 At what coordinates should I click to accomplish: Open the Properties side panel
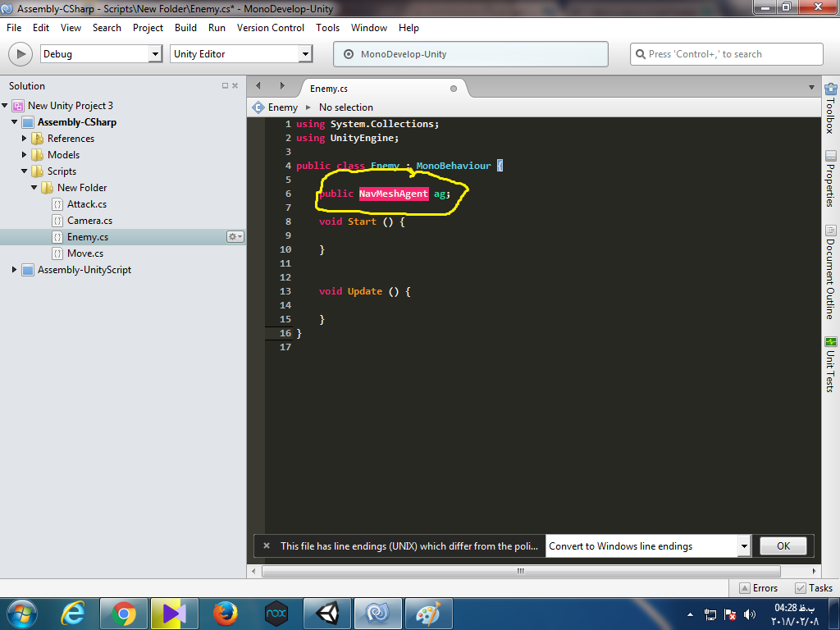830,179
